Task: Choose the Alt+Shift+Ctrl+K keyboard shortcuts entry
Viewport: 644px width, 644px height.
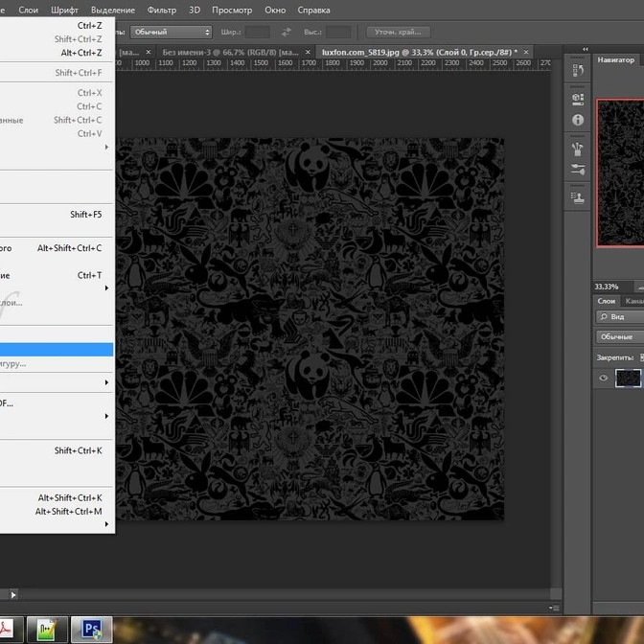Action: 57,497
